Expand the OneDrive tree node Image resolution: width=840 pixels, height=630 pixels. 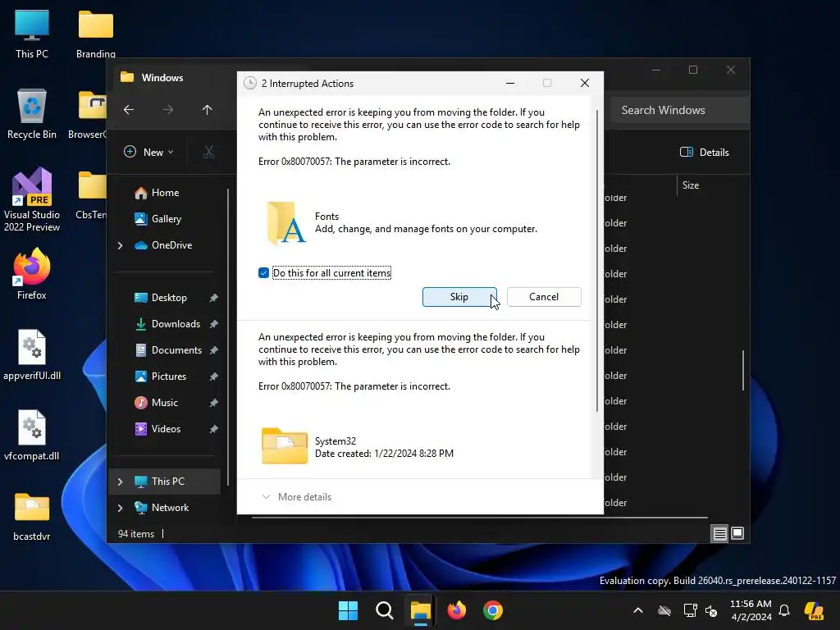click(x=120, y=245)
